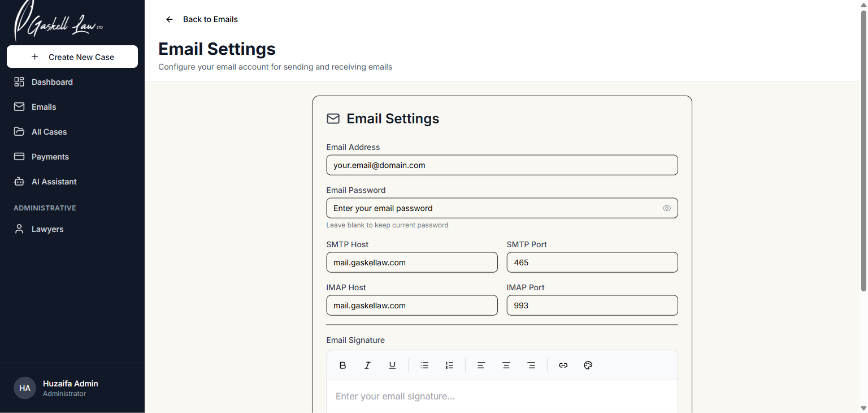Toggle bold formatting in the signature editor
The height and width of the screenshot is (413, 868).
342,365
